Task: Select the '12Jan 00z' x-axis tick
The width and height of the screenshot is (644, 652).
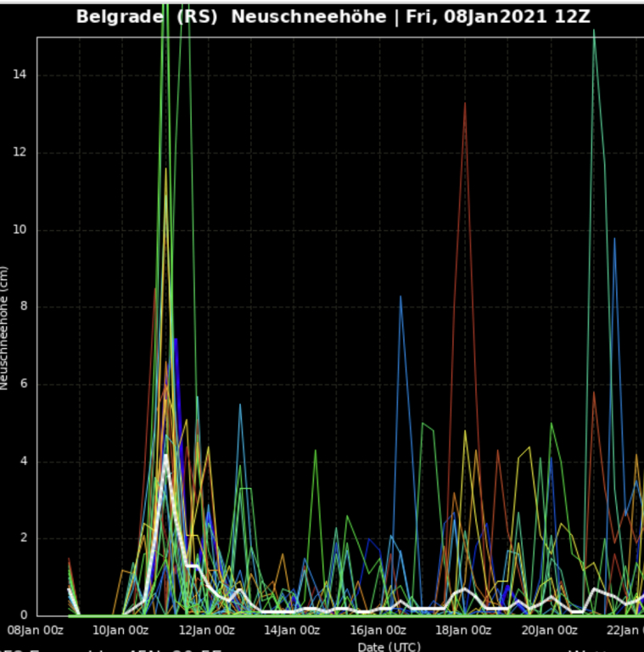Action: [208, 630]
